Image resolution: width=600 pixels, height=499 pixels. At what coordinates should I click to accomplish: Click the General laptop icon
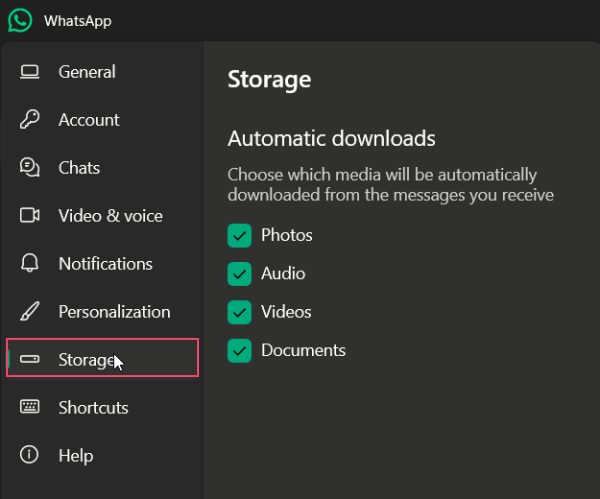(x=29, y=72)
